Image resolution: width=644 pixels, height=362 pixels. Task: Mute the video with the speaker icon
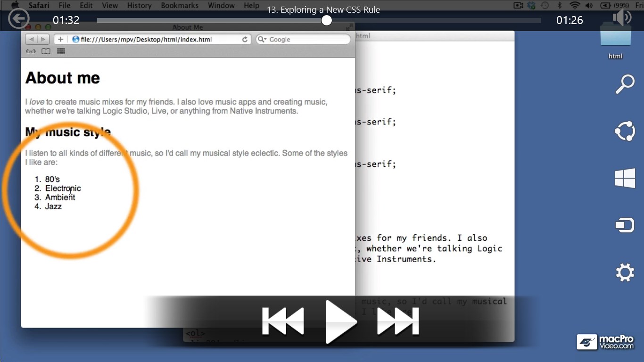(622, 17)
